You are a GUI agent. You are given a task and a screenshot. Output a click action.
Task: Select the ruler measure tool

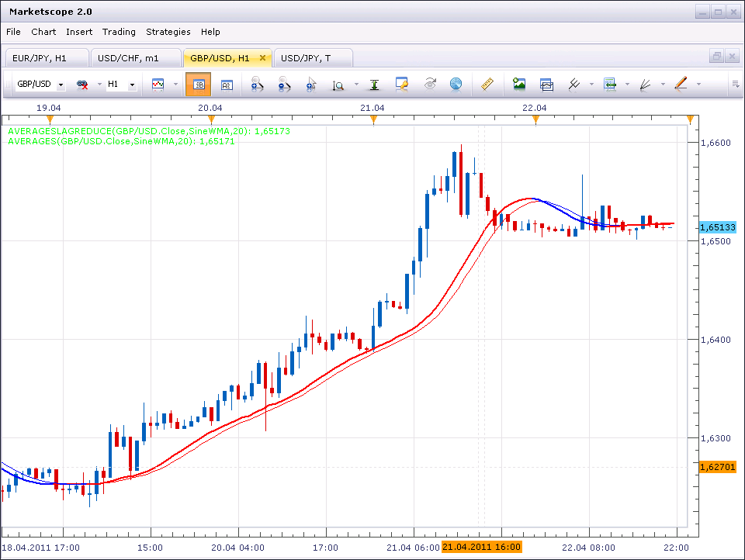pyautogui.click(x=487, y=85)
